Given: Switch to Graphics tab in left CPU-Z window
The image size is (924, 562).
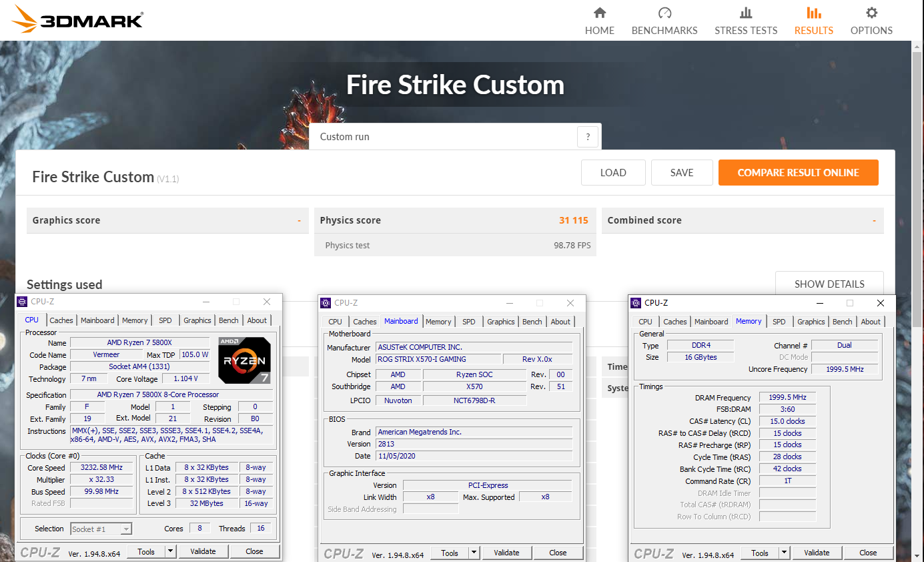Looking at the screenshot, I should 197,320.
